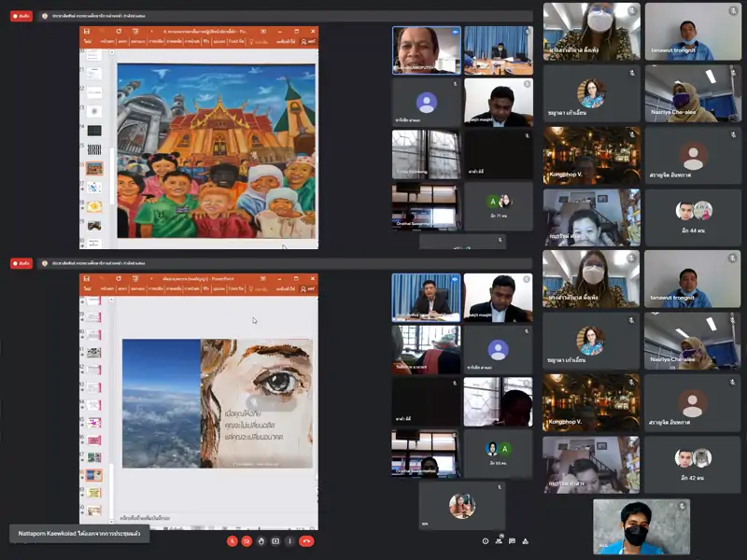Click the Share button in upper PowerPoint ribbon

click(308, 41)
